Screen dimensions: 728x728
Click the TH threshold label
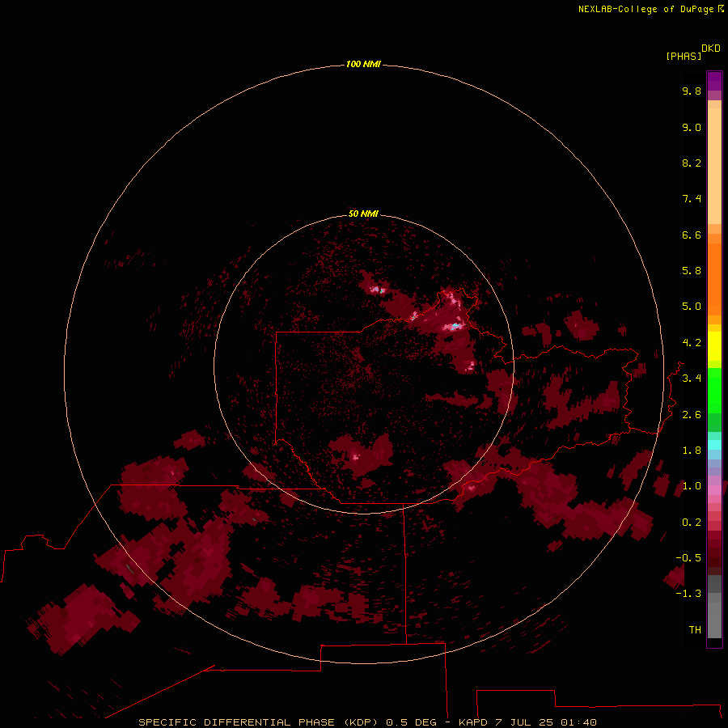(695, 630)
